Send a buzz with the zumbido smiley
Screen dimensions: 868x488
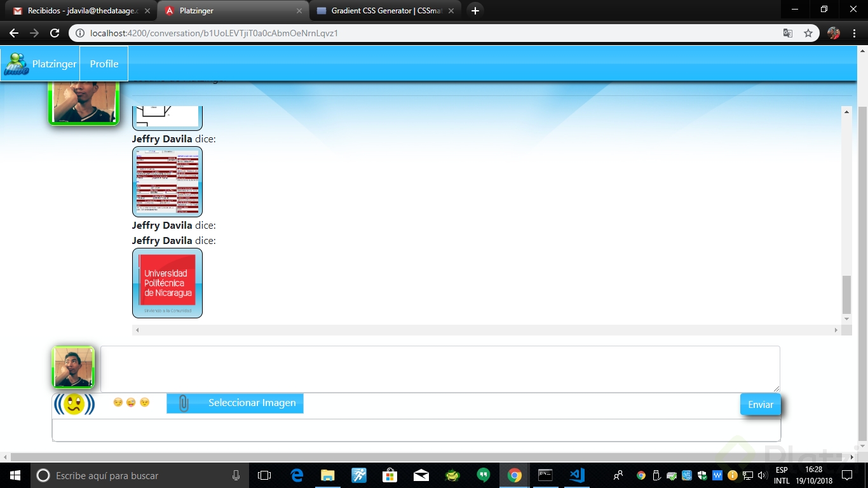pos(74,404)
